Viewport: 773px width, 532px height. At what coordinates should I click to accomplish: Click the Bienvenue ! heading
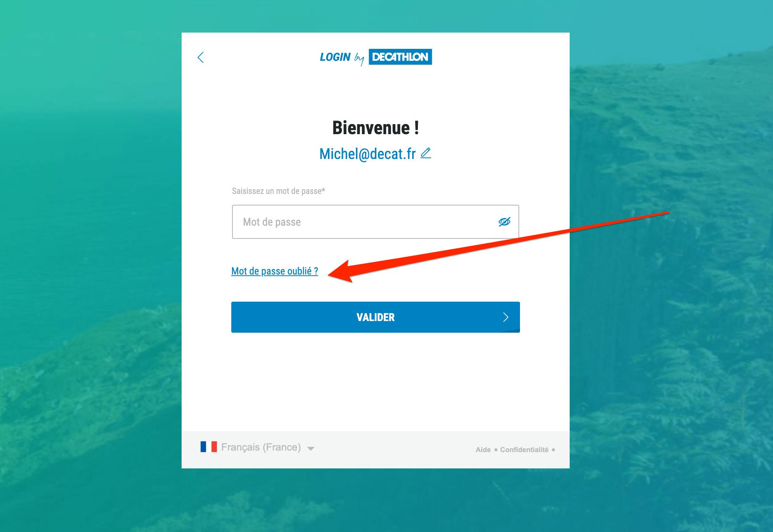(376, 128)
